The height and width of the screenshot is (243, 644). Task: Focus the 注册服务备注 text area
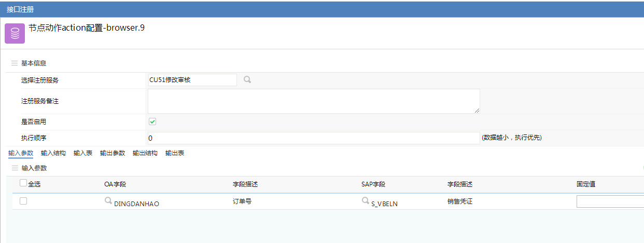(x=313, y=101)
